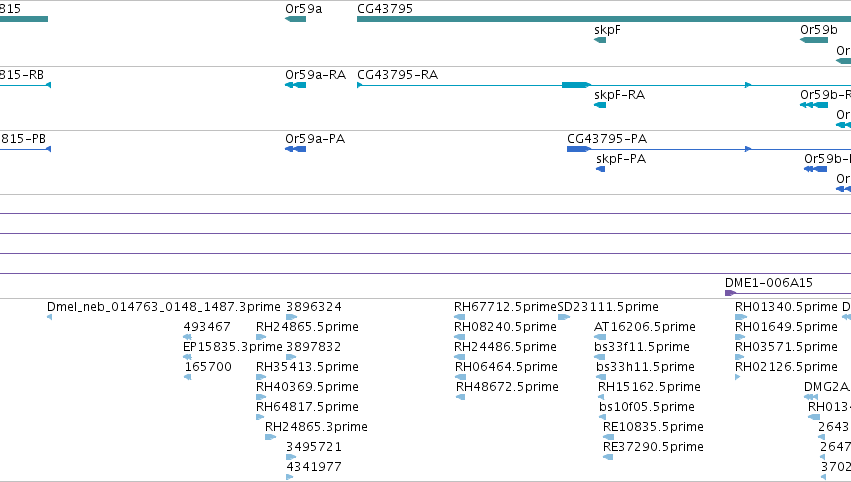Click the RH24865.5prime feature label
Image resolution: width=851 pixels, height=482 pixels.
pyautogui.click(x=307, y=327)
